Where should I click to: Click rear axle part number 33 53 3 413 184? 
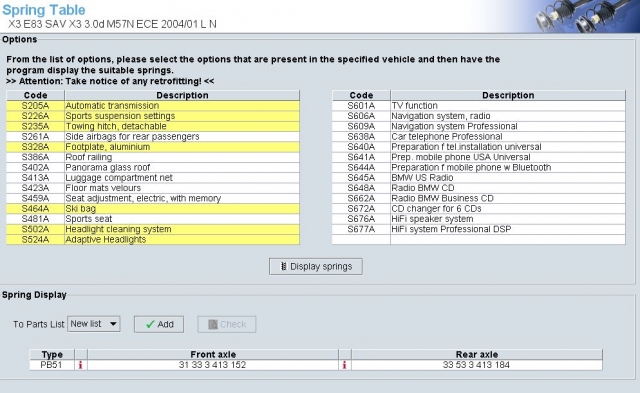coord(476,365)
